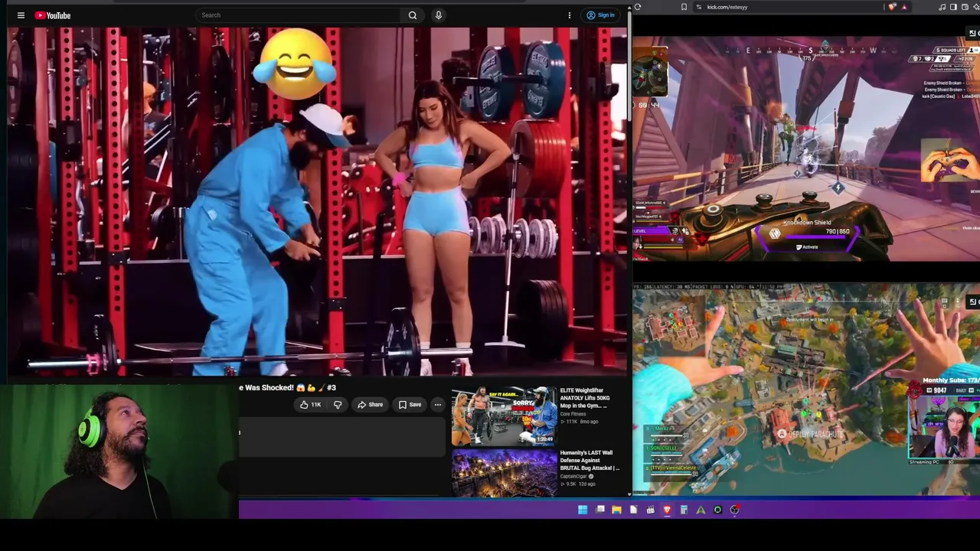
Task: Open the YouTube guide hamburger menu
Action: click(21, 15)
